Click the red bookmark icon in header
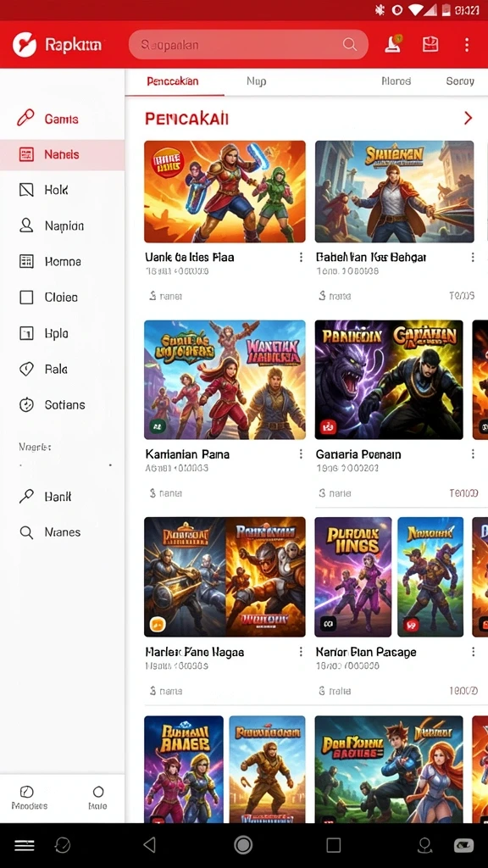Viewport: 488px width, 868px height. (x=430, y=44)
